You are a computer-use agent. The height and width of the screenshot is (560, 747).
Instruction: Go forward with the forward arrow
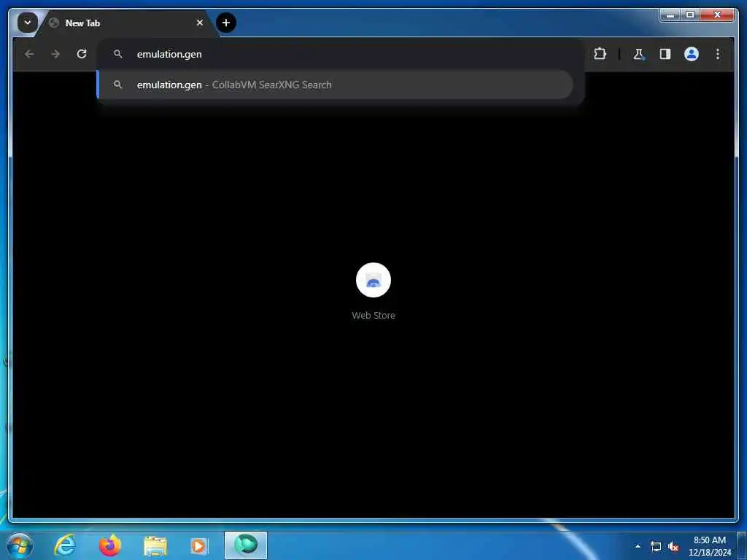55,54
